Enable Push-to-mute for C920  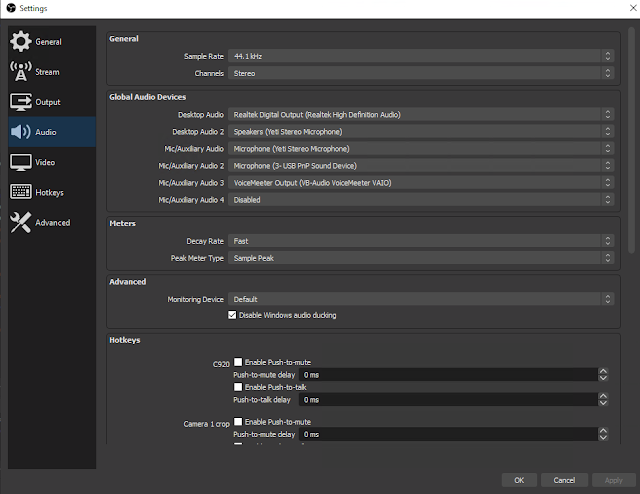coord(238,362)
